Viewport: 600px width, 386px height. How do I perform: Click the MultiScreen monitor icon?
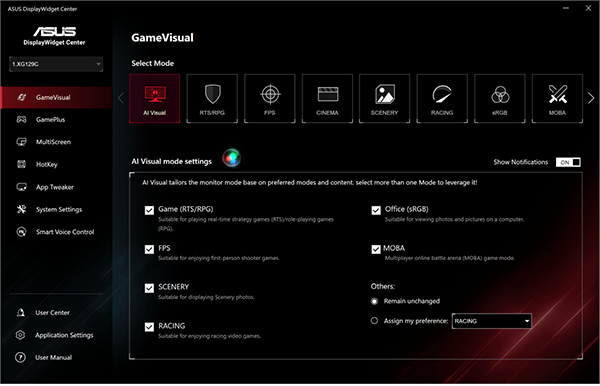pos(21,142)
